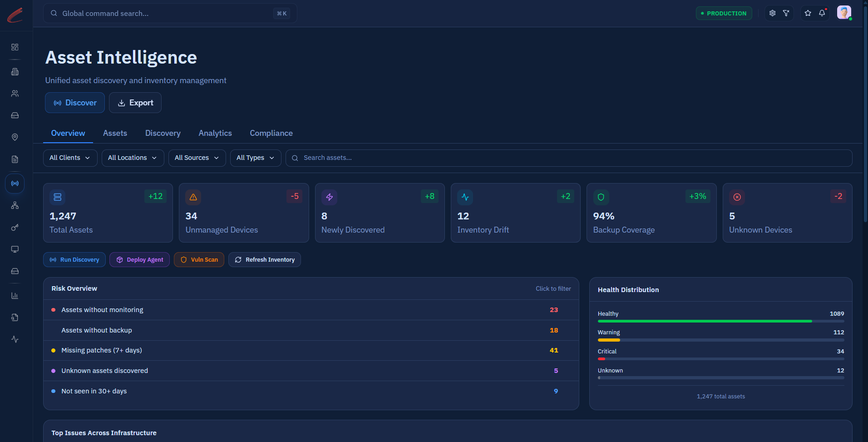Click the red app logo
The image size is (868, 442).
click(x=15, y=15)
